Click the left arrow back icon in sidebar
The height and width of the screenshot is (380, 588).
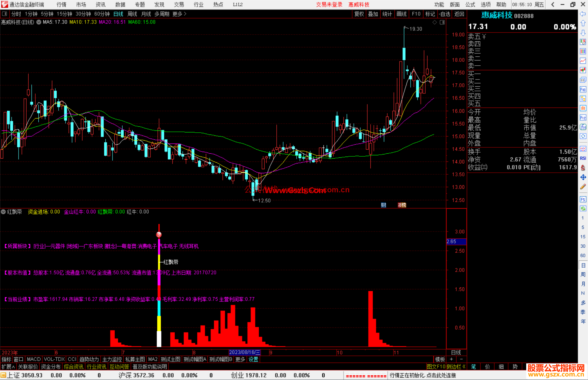[583, 14]
